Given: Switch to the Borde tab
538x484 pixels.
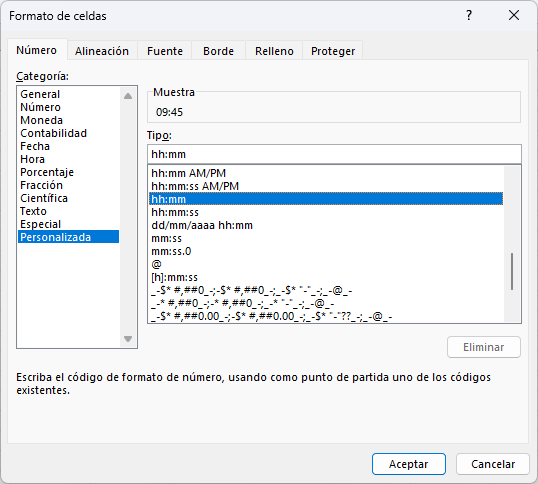Looking at the screenshot, I should 218,51.
